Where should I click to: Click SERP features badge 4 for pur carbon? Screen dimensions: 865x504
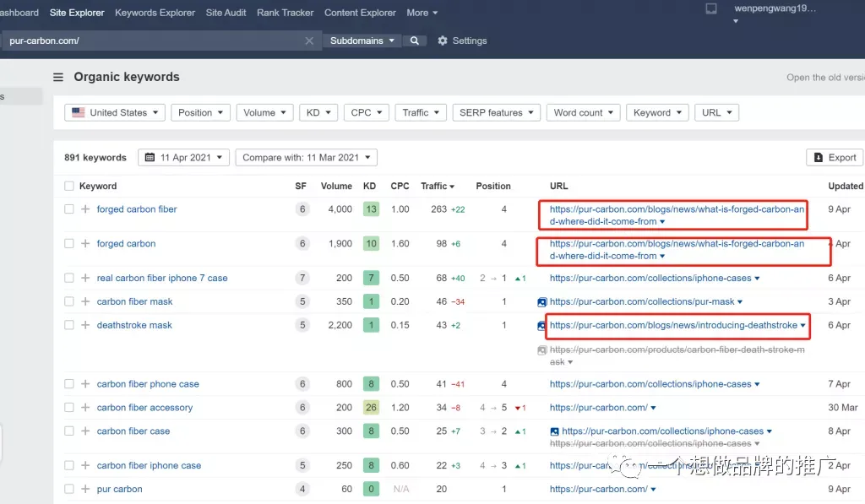click(x=302, y=489)
